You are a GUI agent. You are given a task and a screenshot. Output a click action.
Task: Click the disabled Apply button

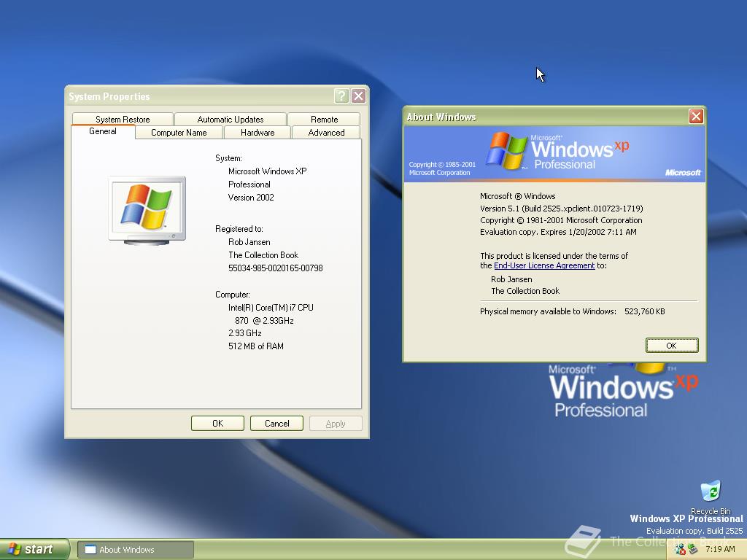(336, 424)
